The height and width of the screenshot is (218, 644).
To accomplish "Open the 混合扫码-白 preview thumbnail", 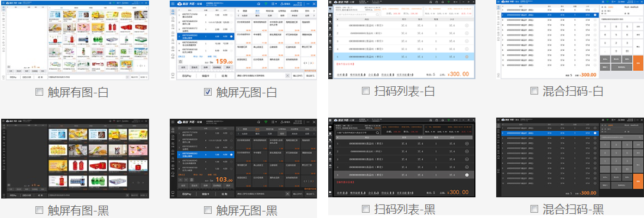I will (x=570, y=40).
